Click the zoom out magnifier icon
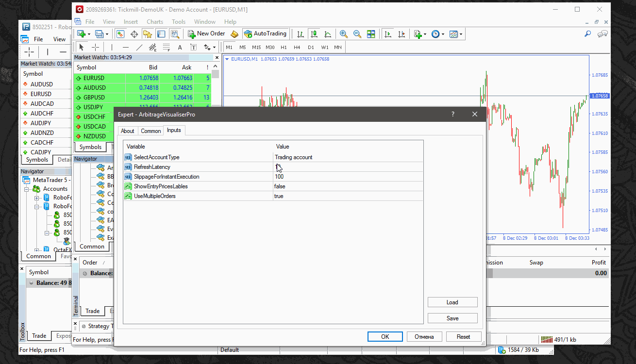 [x=357, y=34]
